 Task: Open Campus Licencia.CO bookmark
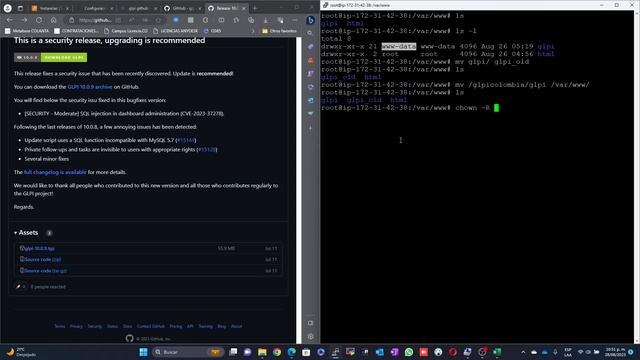pyautogui.click(x=126, y=31)
